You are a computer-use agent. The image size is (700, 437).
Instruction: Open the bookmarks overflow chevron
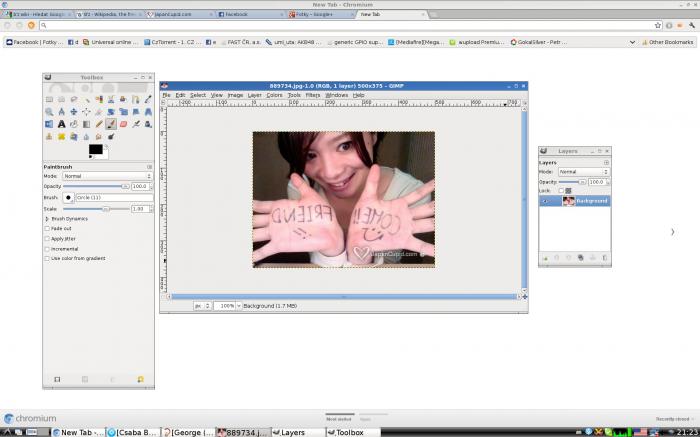(632, 42)
